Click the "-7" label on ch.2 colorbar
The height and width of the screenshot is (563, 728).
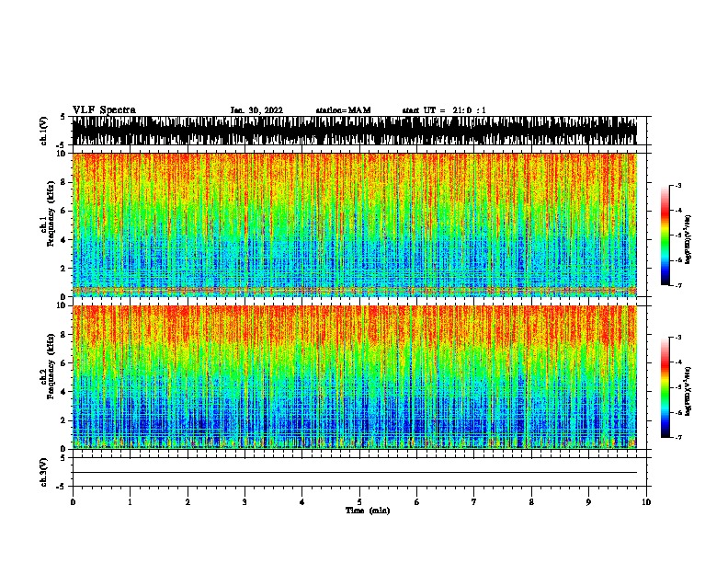678,437
